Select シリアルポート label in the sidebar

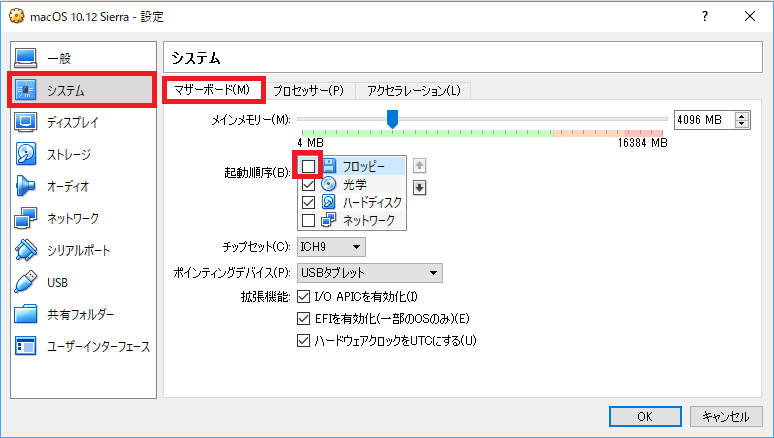coord(78,250)
